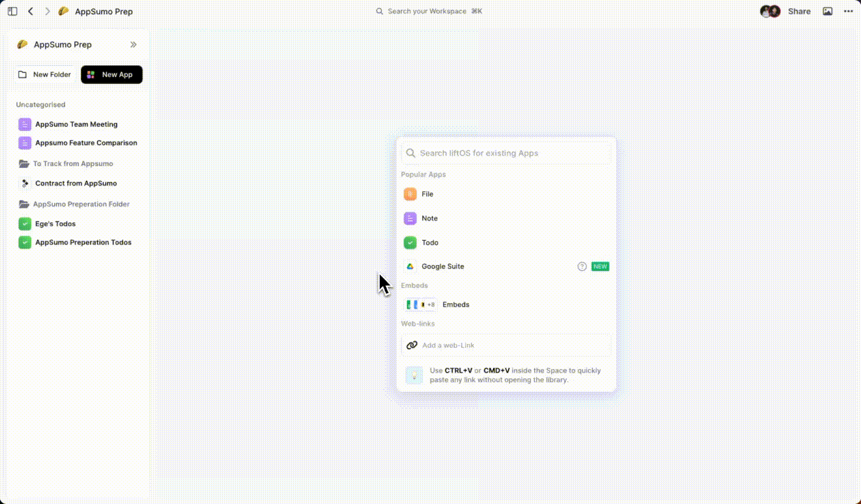
Task: Toggle the sidebar panel icon
Action: tap(12, 11)
